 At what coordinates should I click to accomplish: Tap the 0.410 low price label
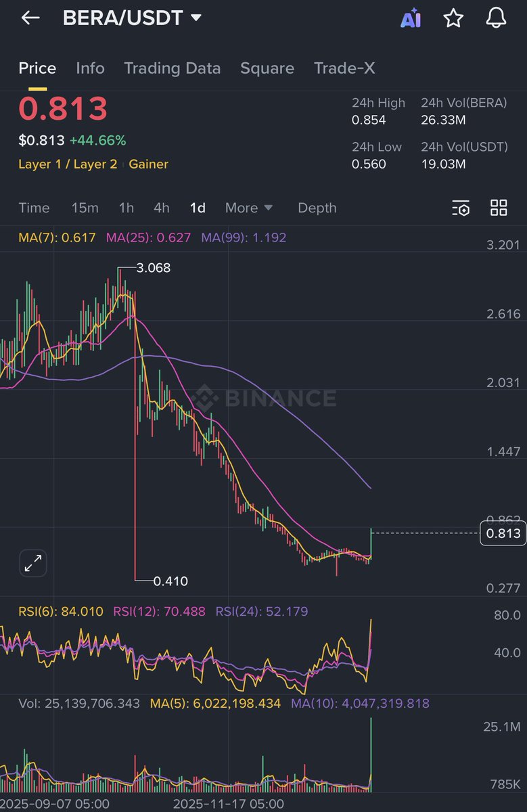(170, 581)
